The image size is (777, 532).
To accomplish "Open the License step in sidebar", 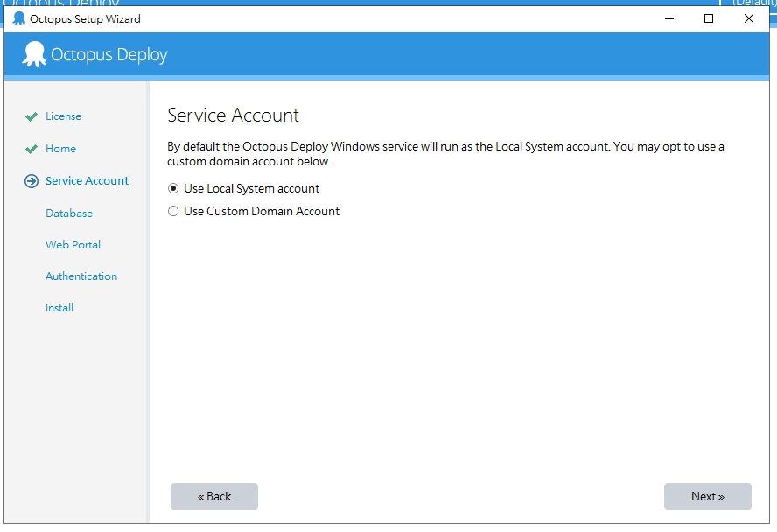I will [x=63, y=115].
